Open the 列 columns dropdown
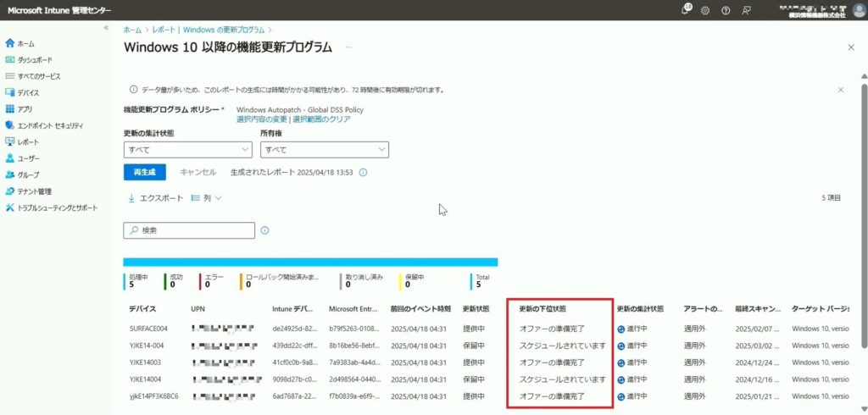868x415 pixels. [x=207, y=198]
